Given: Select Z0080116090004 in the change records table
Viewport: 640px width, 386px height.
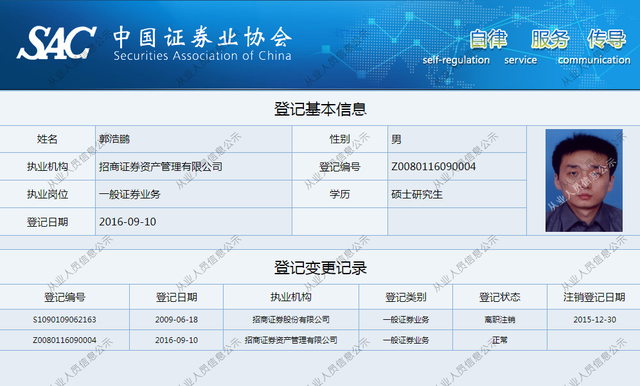Looking at the screenshot, I should click(64, 340).
